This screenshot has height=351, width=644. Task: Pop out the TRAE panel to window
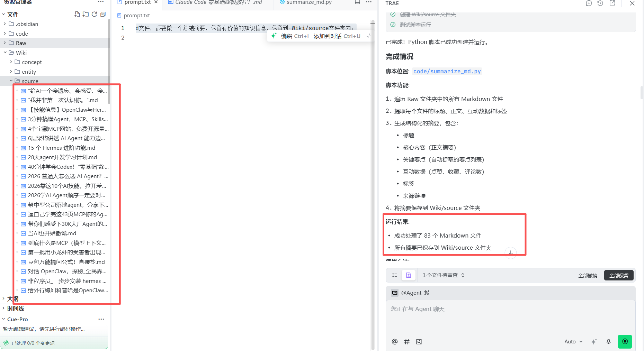[612, 3]
